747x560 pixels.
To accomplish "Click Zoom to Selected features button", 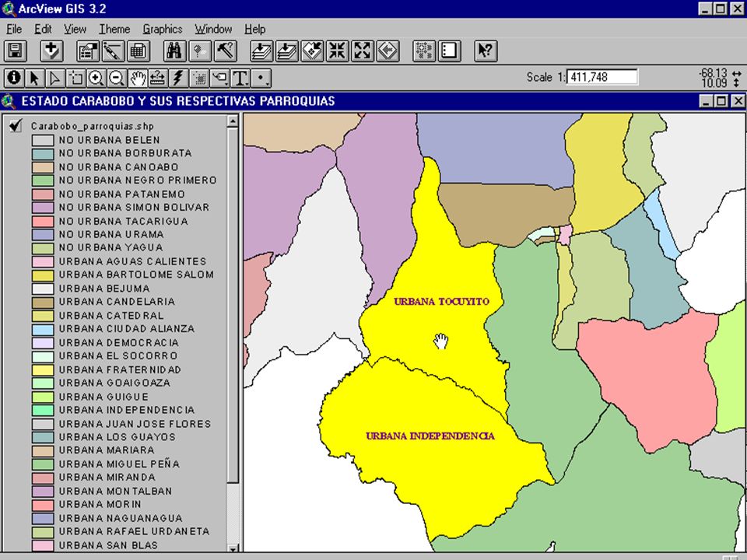I will coord(312,51).
